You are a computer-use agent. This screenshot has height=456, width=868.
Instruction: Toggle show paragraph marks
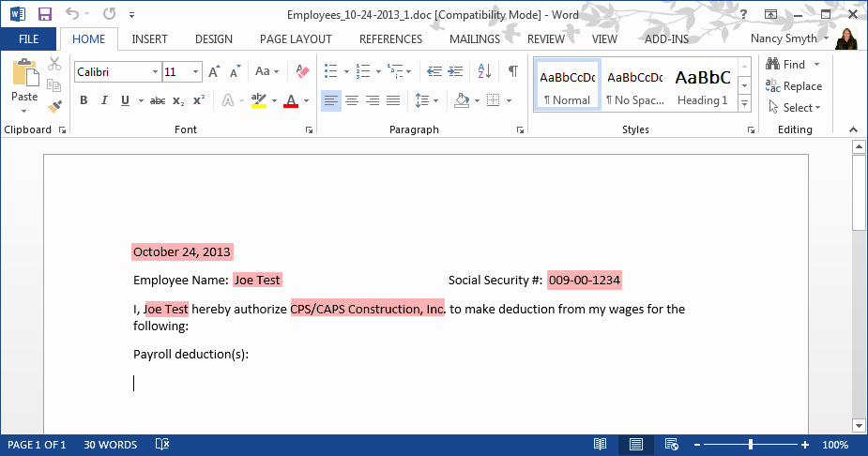(x=513, y=71)
